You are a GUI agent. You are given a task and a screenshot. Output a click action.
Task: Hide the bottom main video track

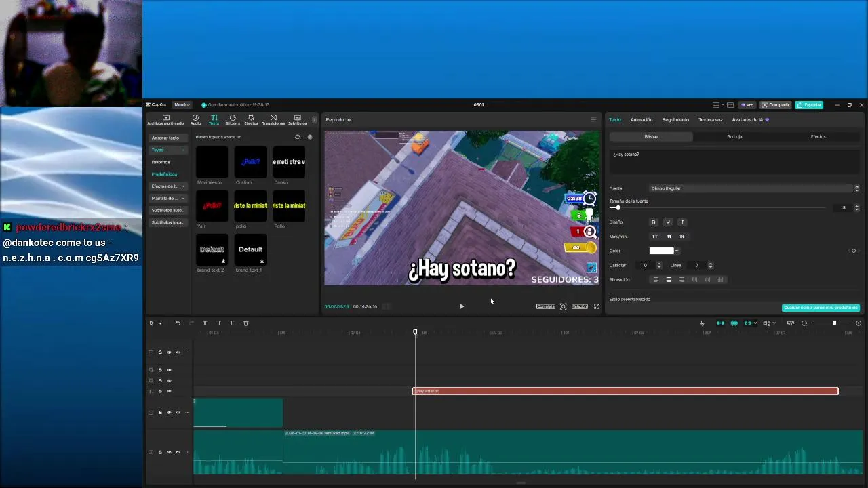pos(169,452)
